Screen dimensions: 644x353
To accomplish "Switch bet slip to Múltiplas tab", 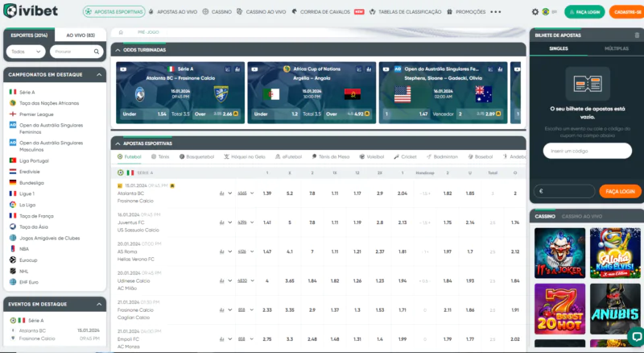I will (x=616, y=48).
